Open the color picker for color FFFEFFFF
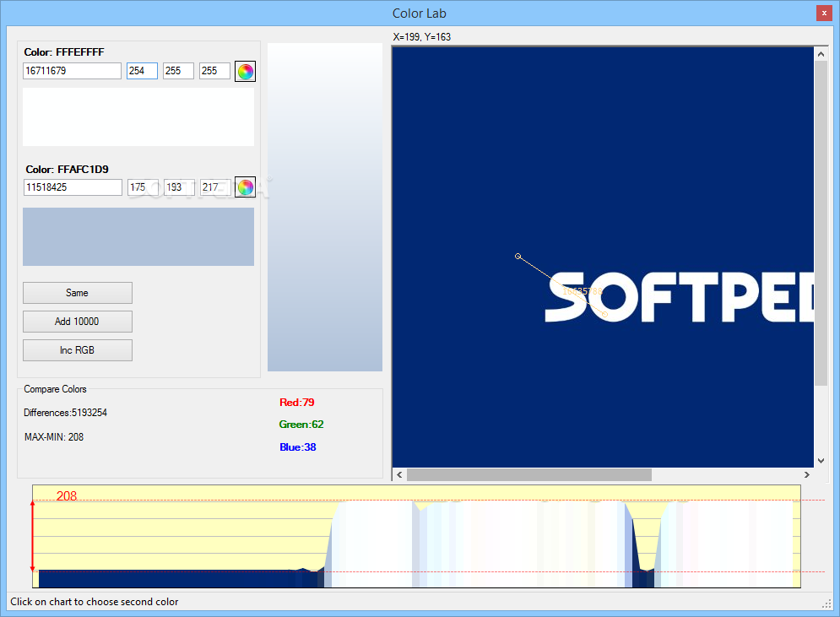The image size is (840, 617). (246, 71)
